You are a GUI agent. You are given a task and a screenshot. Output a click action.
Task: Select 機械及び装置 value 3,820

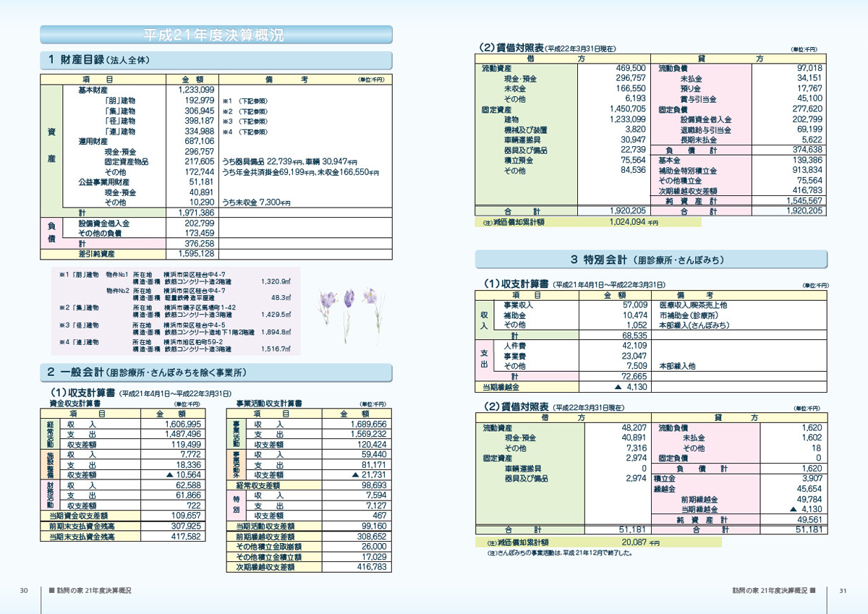coord(634,129)
